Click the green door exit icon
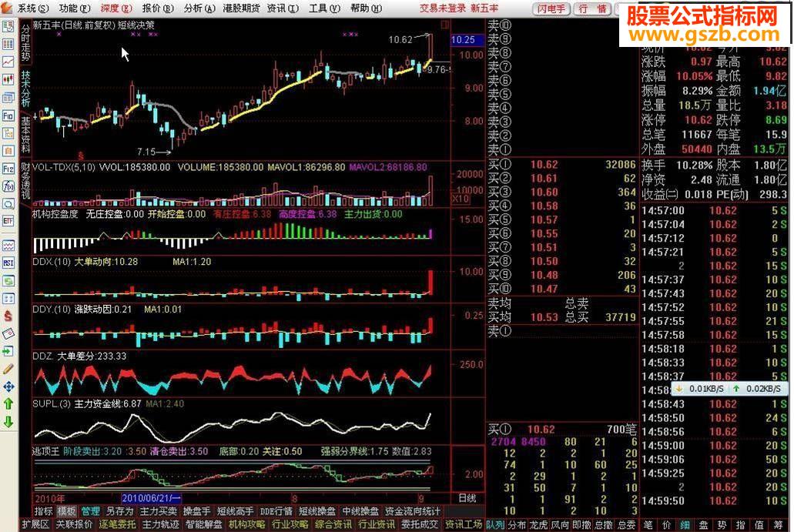The width and height of the screenshot is (794, 532). [x=8, y=351]
